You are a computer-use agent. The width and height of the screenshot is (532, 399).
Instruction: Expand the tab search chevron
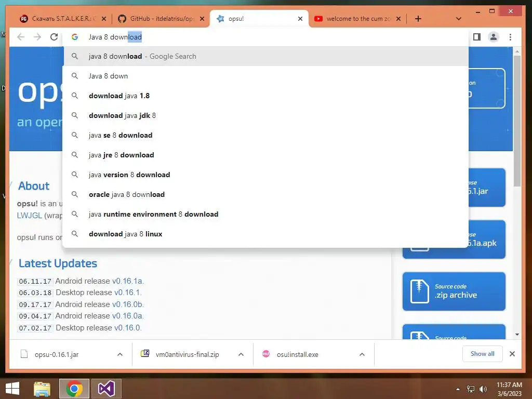[x=458, y=19]
